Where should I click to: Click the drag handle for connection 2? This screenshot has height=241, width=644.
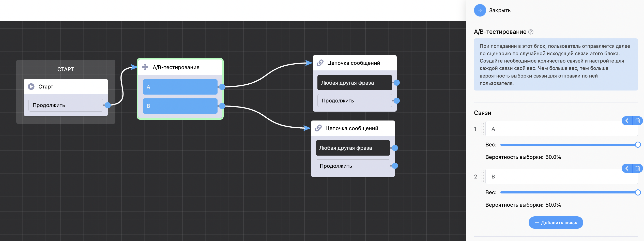pyautogui.click(x=483, y=177)
